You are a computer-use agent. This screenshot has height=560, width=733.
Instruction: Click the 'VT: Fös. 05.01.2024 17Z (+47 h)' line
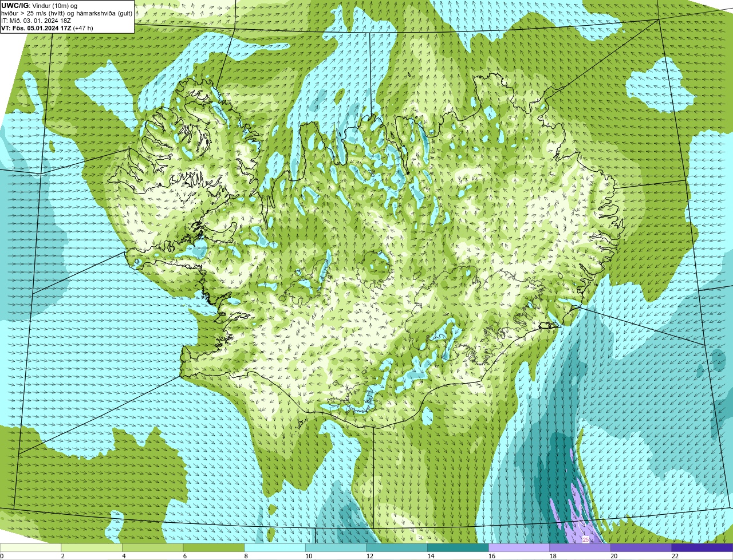click(47, 27)
